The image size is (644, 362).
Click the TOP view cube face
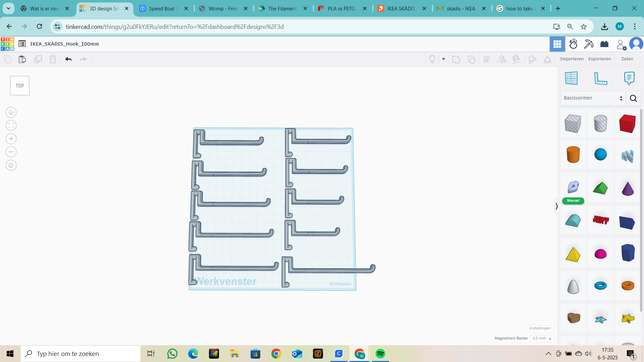[x=20, y=86]
